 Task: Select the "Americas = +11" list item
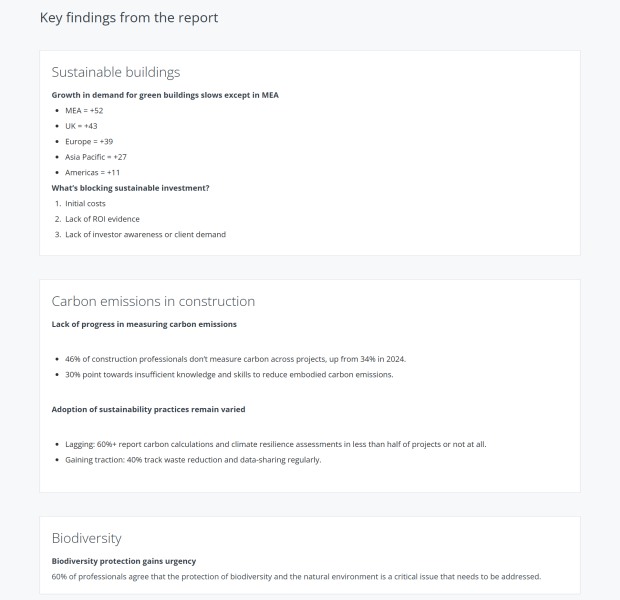92,172
